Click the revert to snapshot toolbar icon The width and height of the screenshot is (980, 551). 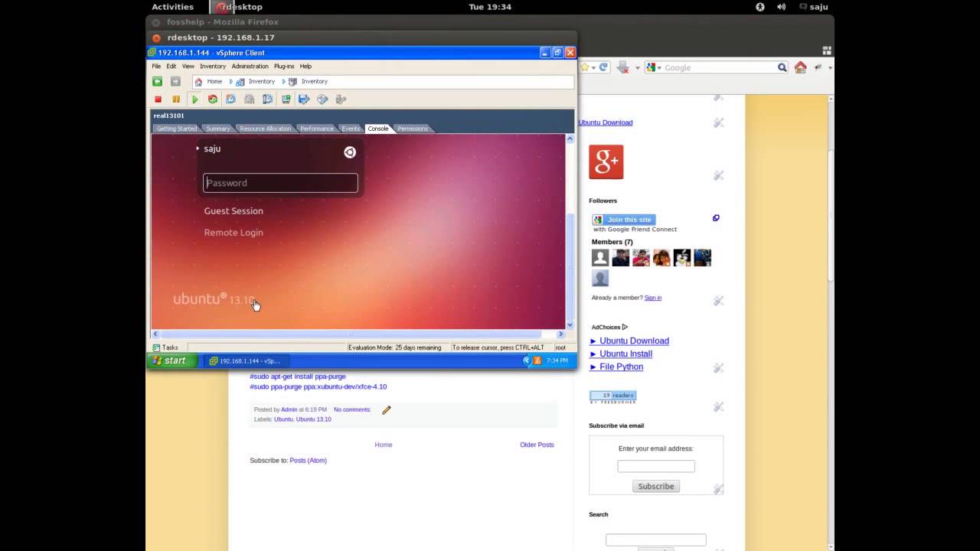(x=250, y=99)
